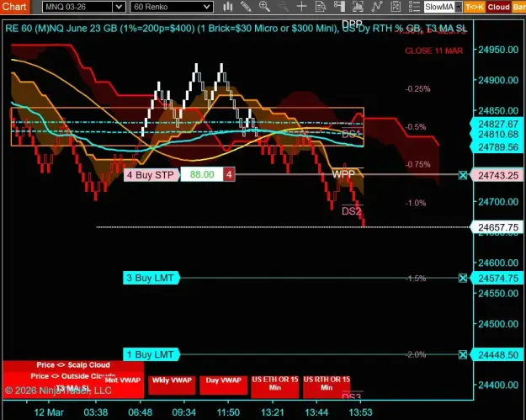
Task: Open the Data Series bars icon
Action: (x=358, y=7)
